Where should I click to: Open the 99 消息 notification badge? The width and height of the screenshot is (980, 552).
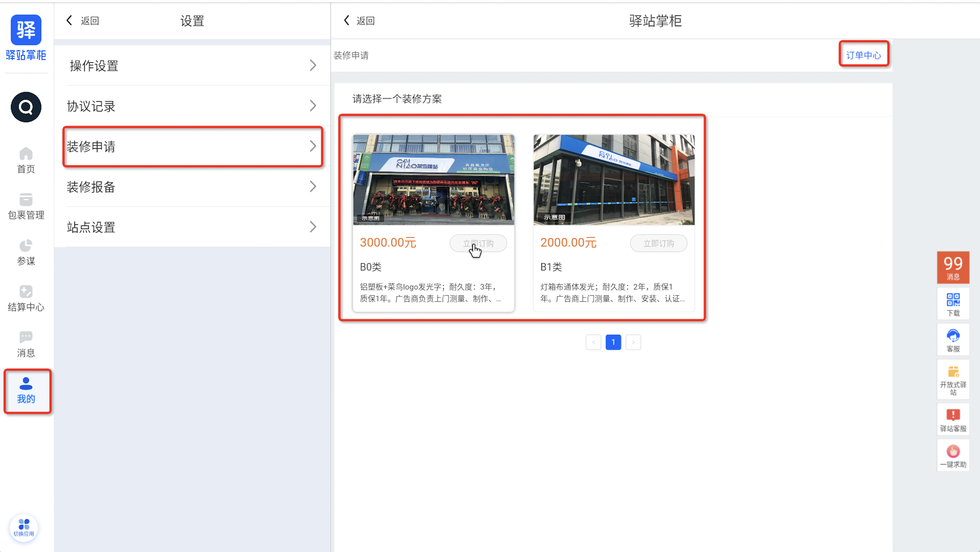(x=953, y=267)
